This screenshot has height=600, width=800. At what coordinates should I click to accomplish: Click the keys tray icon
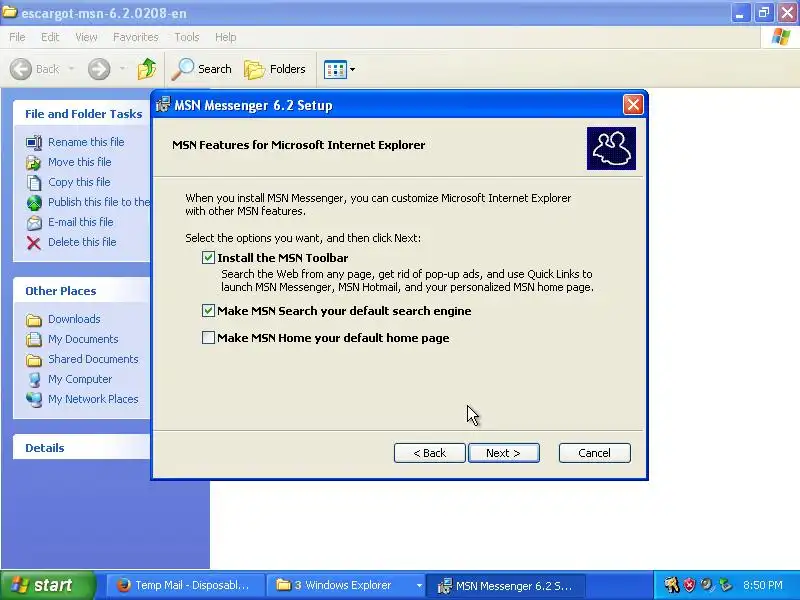coord(671,585)
